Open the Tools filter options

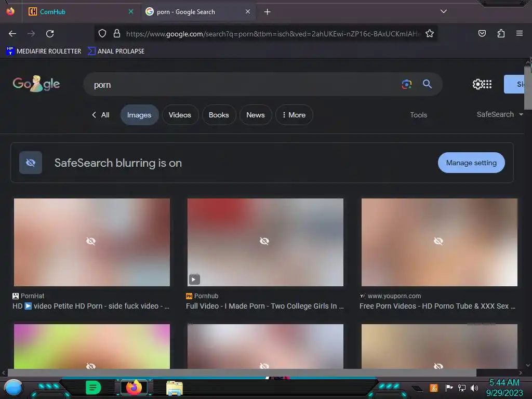coord(418,115)
